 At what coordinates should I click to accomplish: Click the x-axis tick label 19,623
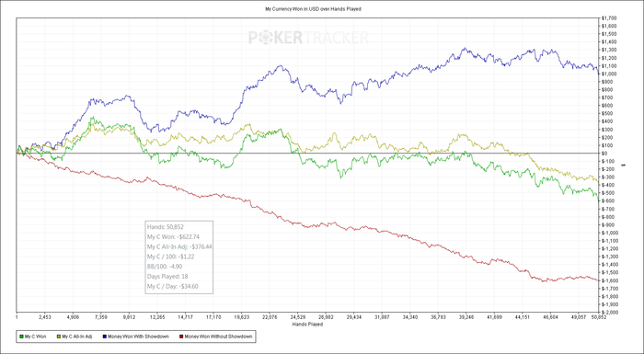241,317
